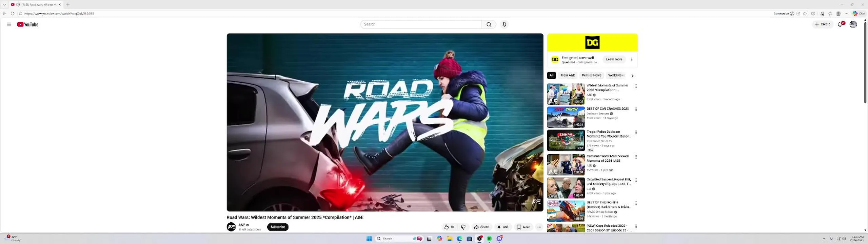This screenshot has width=868, height=244.
Task: Start voice search with microphone icon
Action: [504, 24]
